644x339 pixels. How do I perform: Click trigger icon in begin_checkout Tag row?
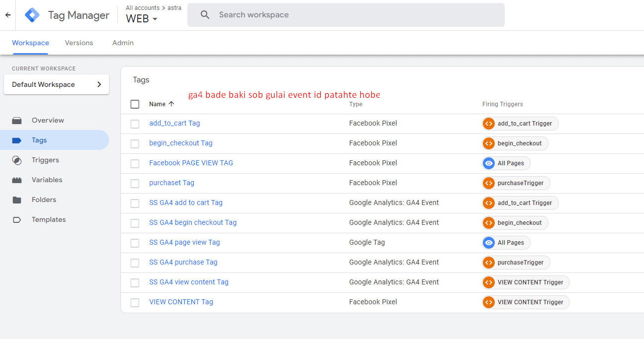click(x=489, y=143)
